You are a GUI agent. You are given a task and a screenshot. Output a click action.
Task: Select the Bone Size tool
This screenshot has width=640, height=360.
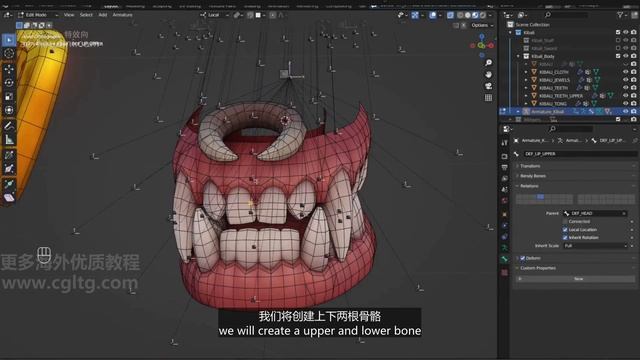[x=9, y=169]
